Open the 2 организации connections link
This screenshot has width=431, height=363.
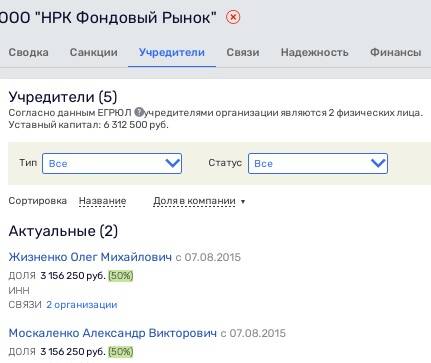(82, 305)
